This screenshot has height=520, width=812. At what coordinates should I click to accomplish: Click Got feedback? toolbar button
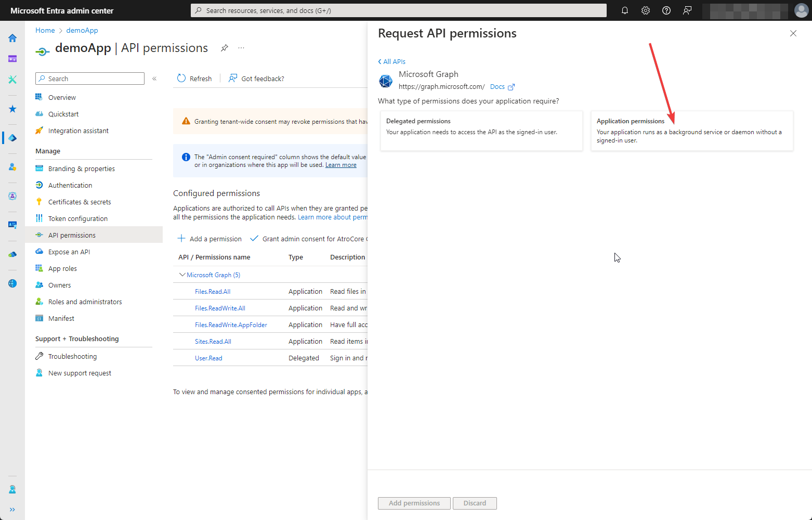coord(256,79)
